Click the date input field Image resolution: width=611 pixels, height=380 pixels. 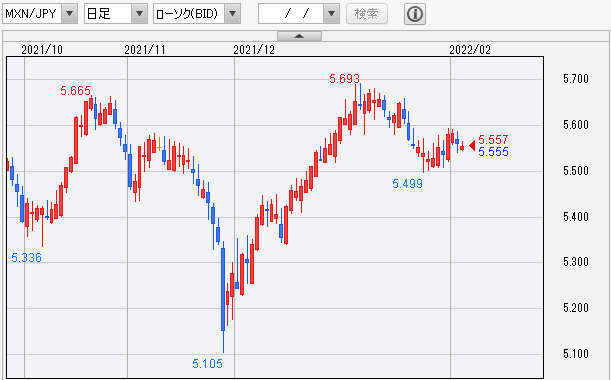tap(291, 14)
